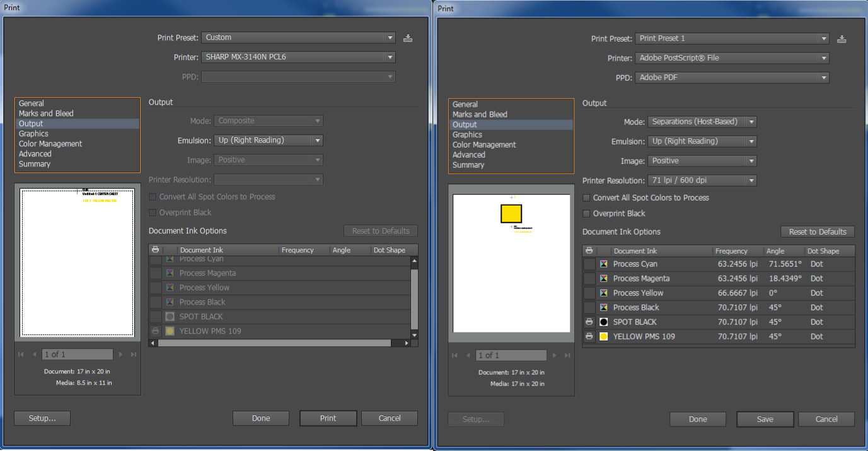The width and height of the screenshot is (868, 451).
Task: Open Mode dropdown showing Separations (Host-Based)
Action: point(702,122)
